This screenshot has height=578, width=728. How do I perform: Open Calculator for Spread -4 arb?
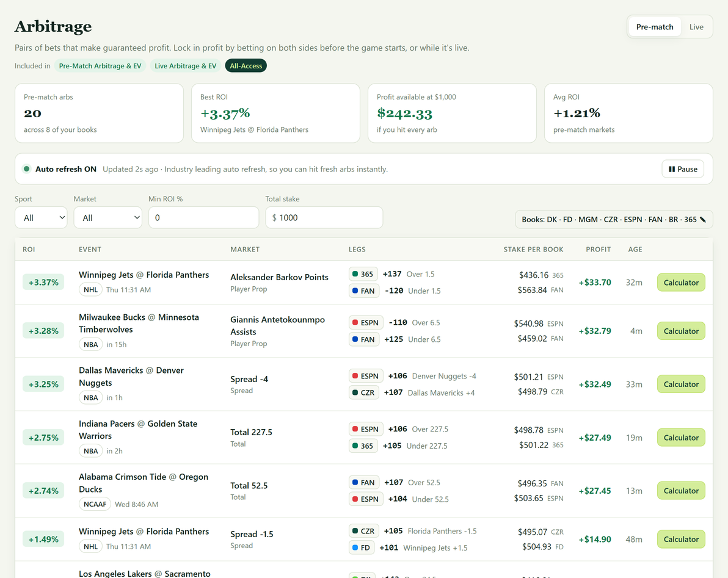(681, 384)
